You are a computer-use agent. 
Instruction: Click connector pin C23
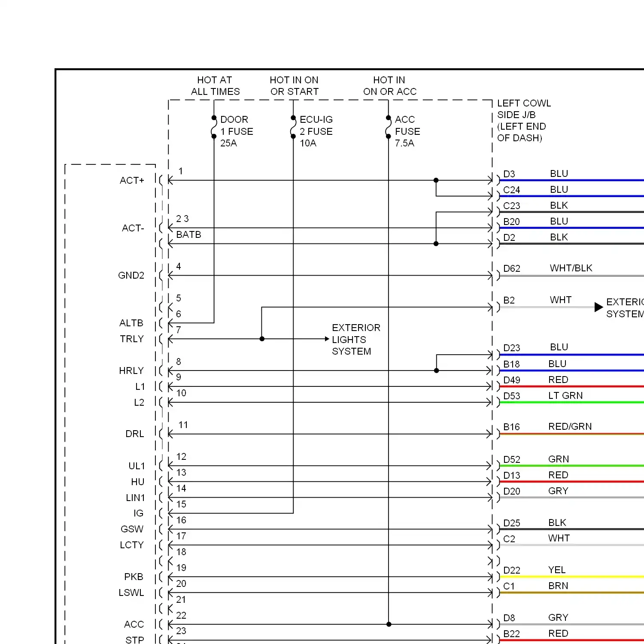[511, 206]
